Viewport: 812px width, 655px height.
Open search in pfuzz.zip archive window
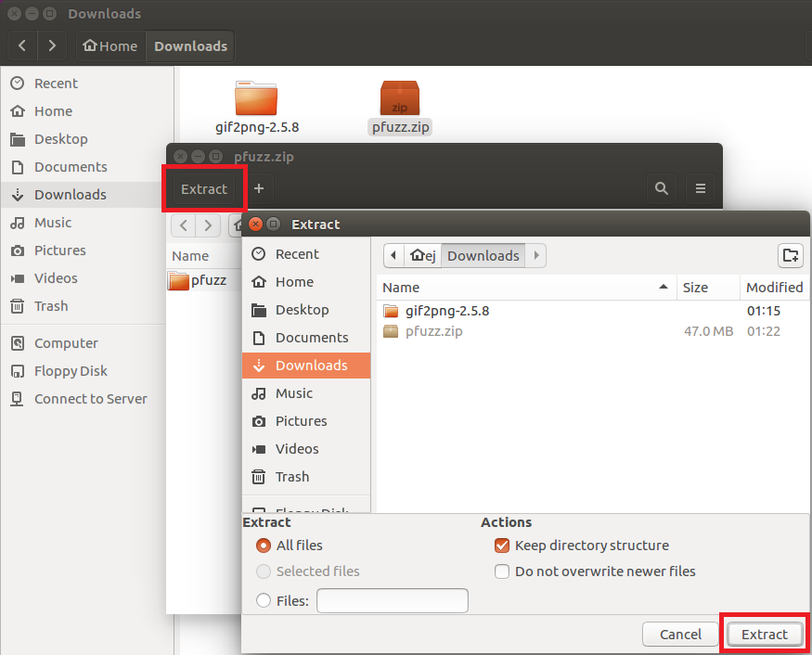[661, 188]
